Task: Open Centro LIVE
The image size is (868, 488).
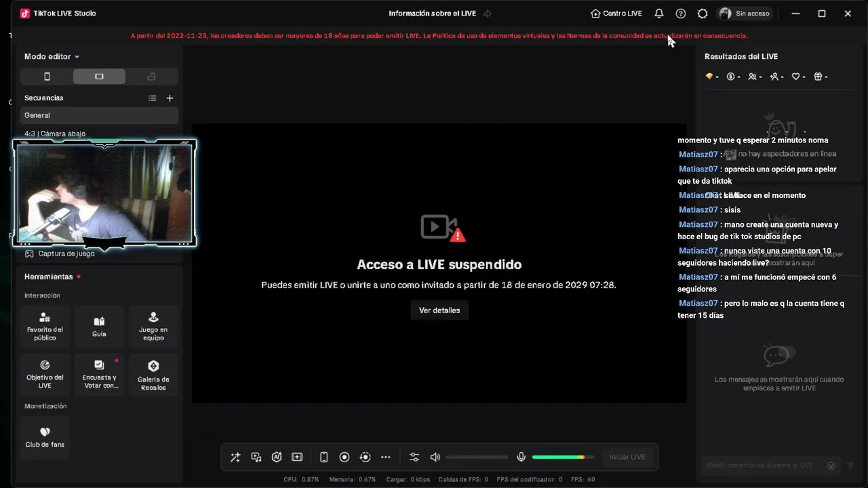Action: [x=616, y=14]
